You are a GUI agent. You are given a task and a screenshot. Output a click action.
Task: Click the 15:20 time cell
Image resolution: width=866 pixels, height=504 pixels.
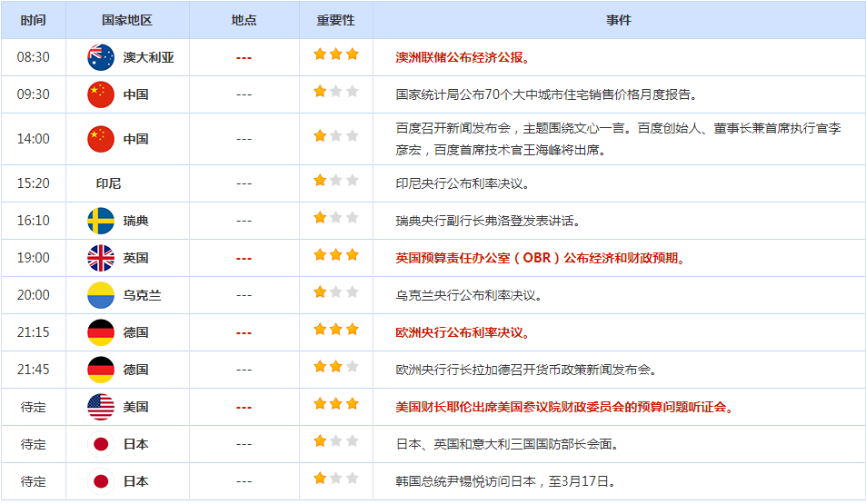click(x=33, y=183)
